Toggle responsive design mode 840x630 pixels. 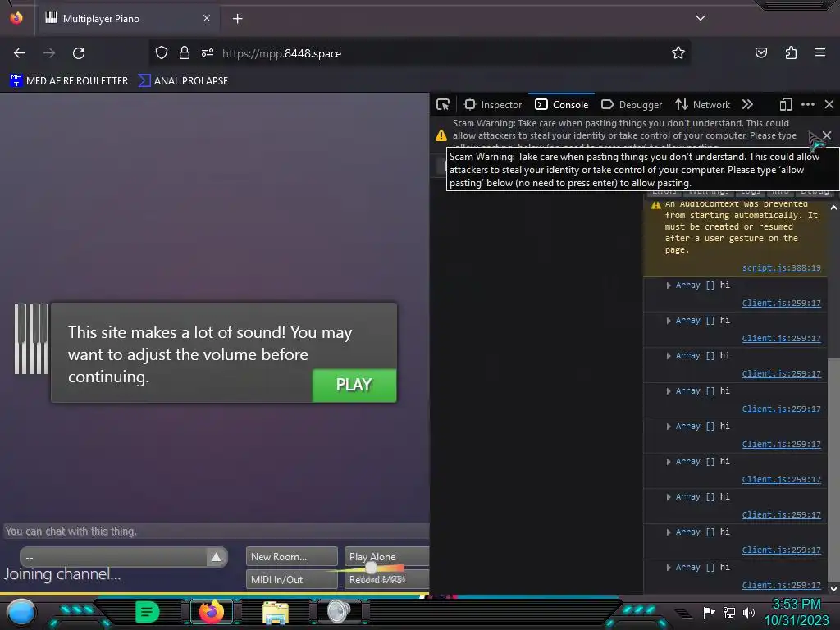coord(786,104)
